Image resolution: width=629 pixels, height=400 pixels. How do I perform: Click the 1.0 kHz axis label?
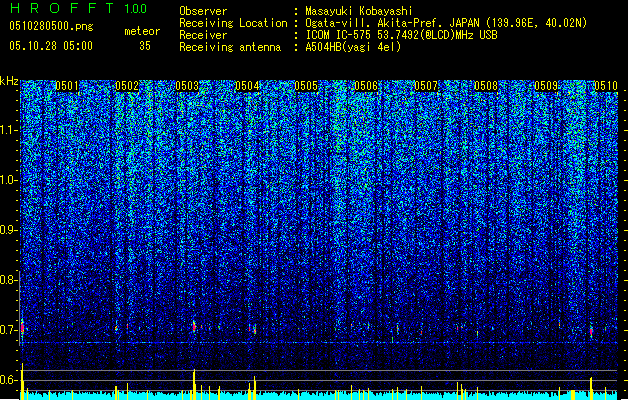pos(9,180)
